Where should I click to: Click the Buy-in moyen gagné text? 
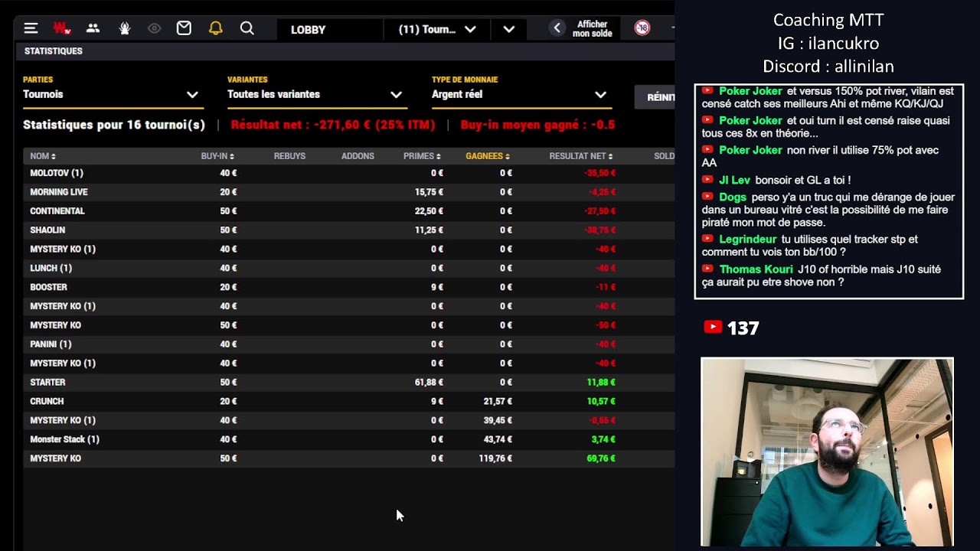coord(537,125)
